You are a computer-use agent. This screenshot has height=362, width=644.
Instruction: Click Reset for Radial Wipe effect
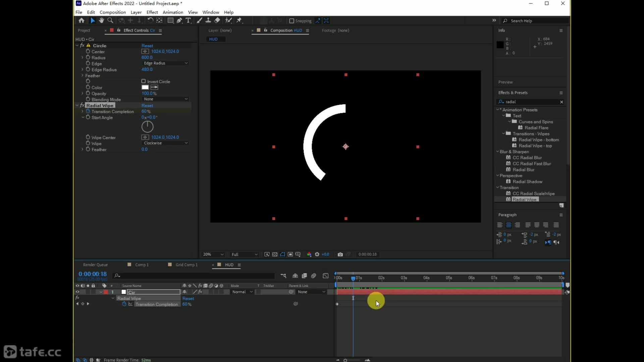tap(147, 106)
